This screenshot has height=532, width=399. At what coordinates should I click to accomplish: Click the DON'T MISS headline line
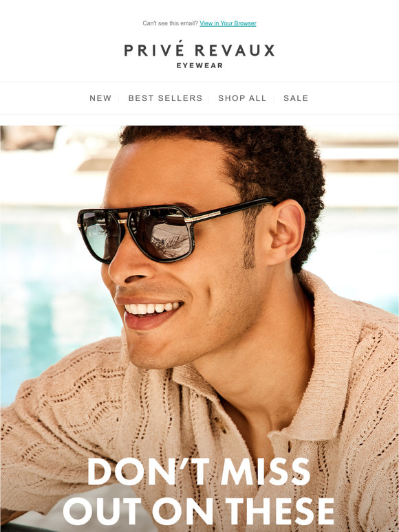(199, 472)
